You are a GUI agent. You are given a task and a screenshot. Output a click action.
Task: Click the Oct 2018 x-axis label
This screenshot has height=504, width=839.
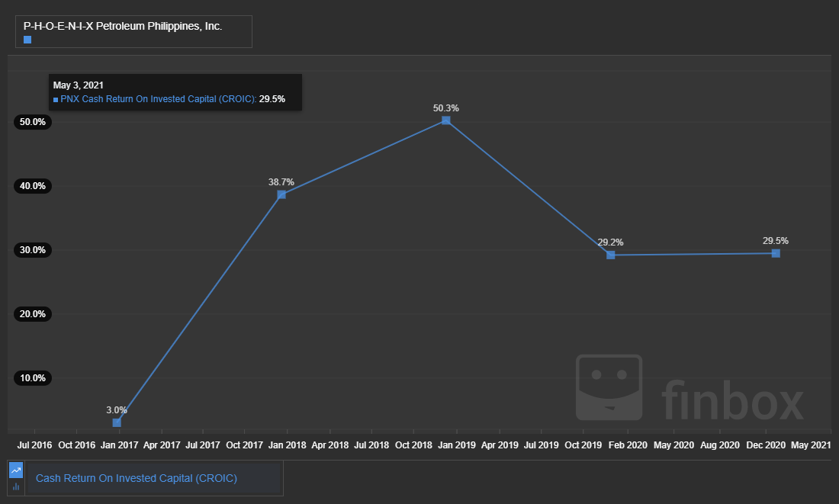pyautogui.click(x=413, y=445)
